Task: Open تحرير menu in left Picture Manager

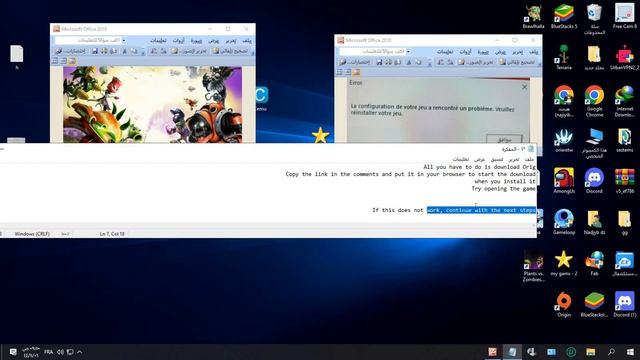Action: pos(231,40)
